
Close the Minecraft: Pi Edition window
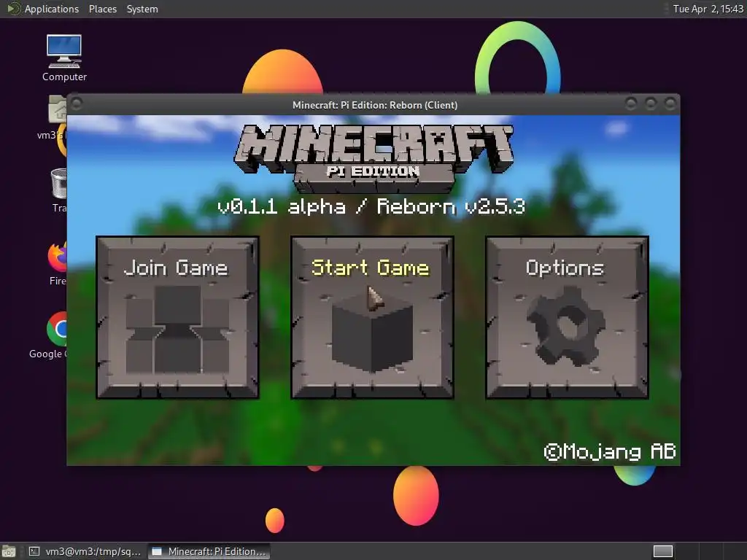click(670, 104)
